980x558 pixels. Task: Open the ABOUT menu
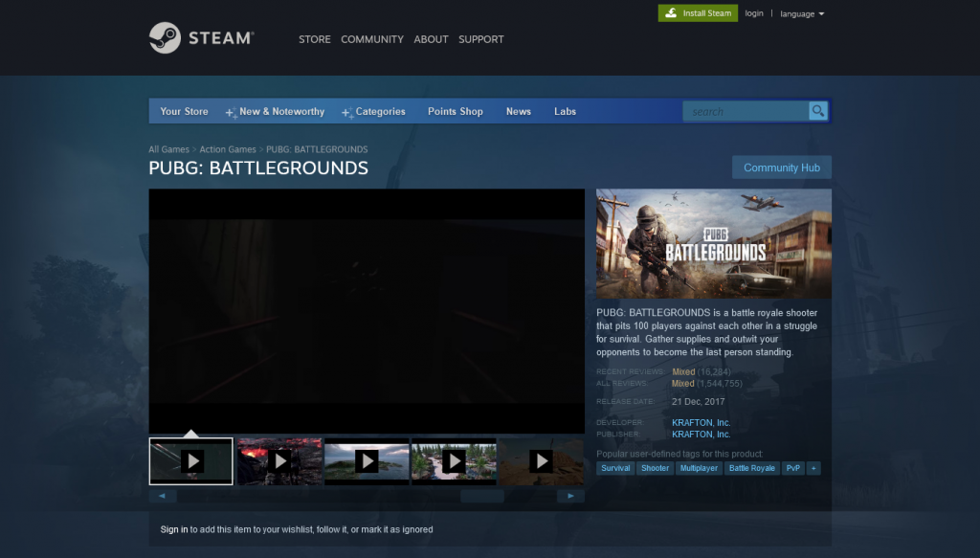pos(431,39)
